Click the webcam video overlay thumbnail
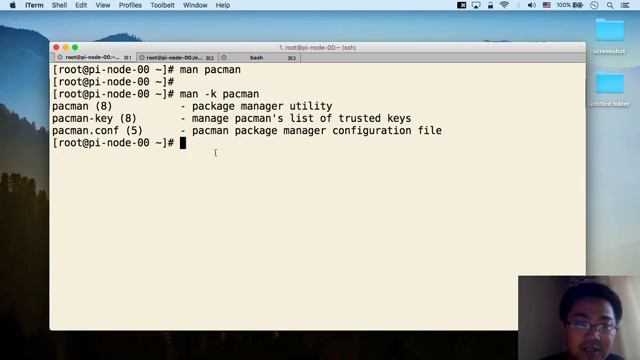The width and height of the screenshot is (640, 360). (579, 318)
